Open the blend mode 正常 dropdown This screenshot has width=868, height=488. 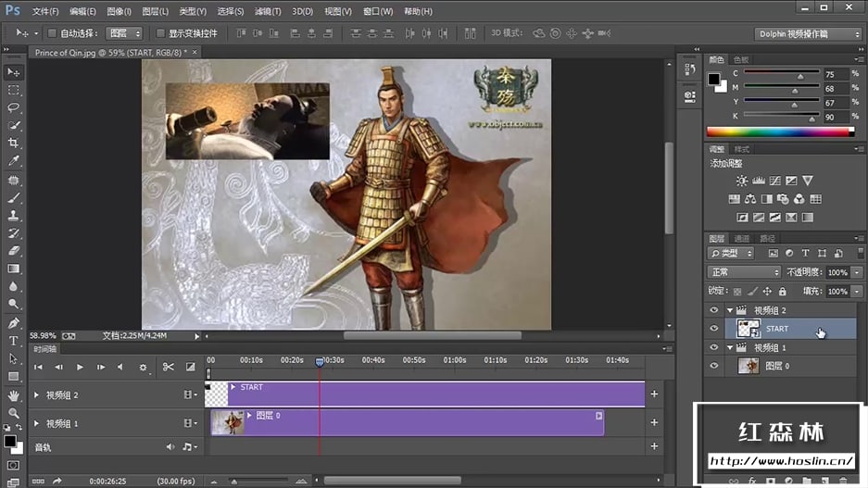pos(744,271)
